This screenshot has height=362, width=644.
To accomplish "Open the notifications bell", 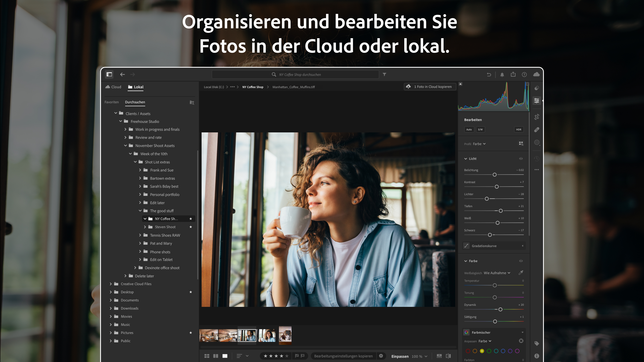I will [502, 74].
